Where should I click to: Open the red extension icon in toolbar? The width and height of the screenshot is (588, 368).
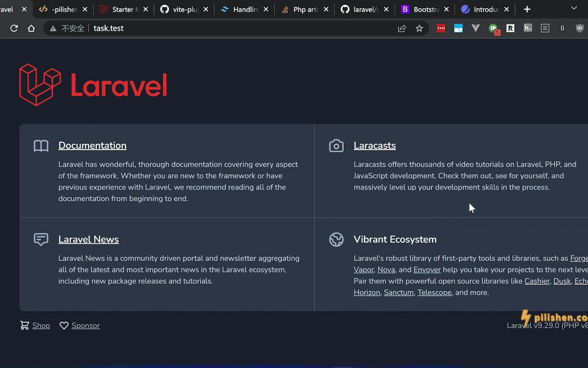(441, 28)
